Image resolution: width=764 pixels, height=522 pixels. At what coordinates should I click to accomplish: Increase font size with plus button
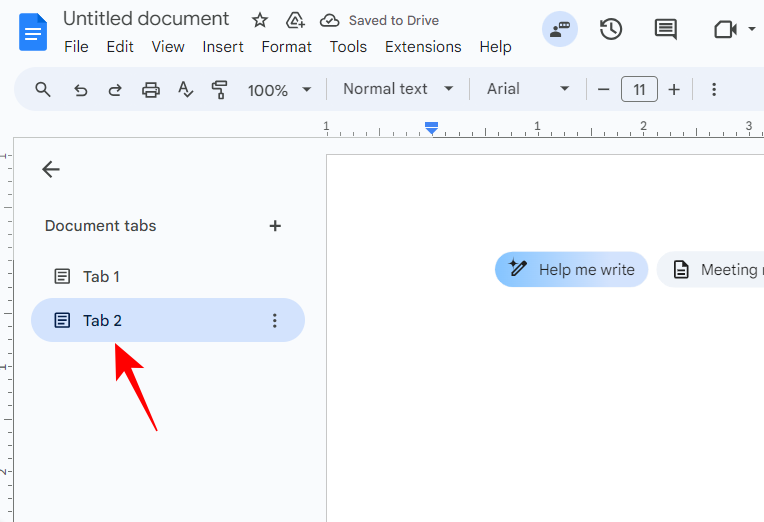[674, 90]
